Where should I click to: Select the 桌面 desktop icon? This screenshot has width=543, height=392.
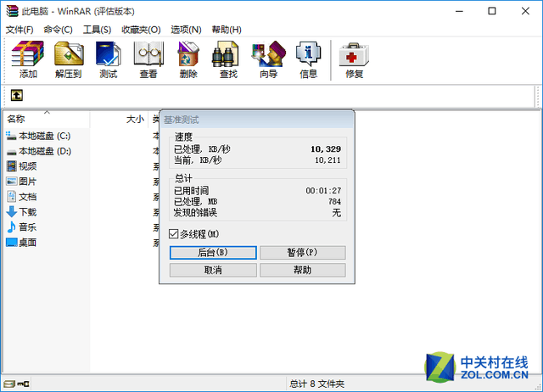[11, 242]
